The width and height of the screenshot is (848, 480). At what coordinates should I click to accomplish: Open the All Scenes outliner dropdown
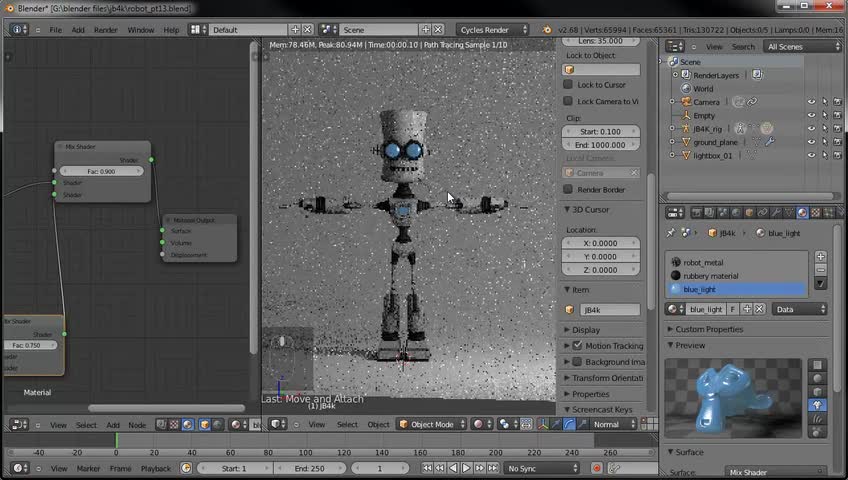coord(803,46)
